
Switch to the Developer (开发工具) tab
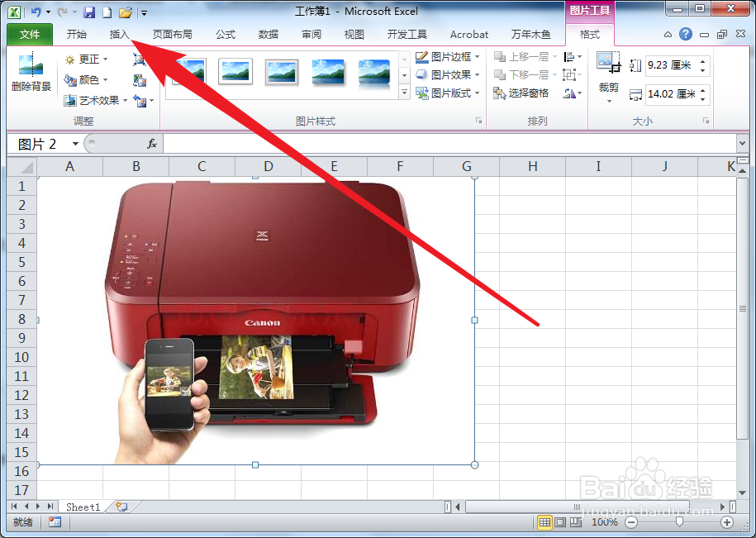407,34
